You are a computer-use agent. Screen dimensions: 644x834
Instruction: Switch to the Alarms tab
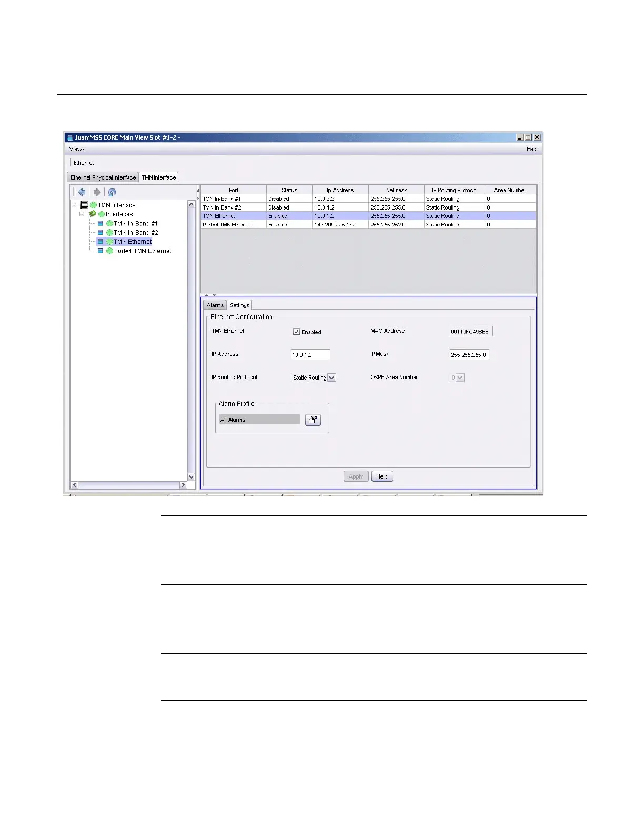coord(215,305)
